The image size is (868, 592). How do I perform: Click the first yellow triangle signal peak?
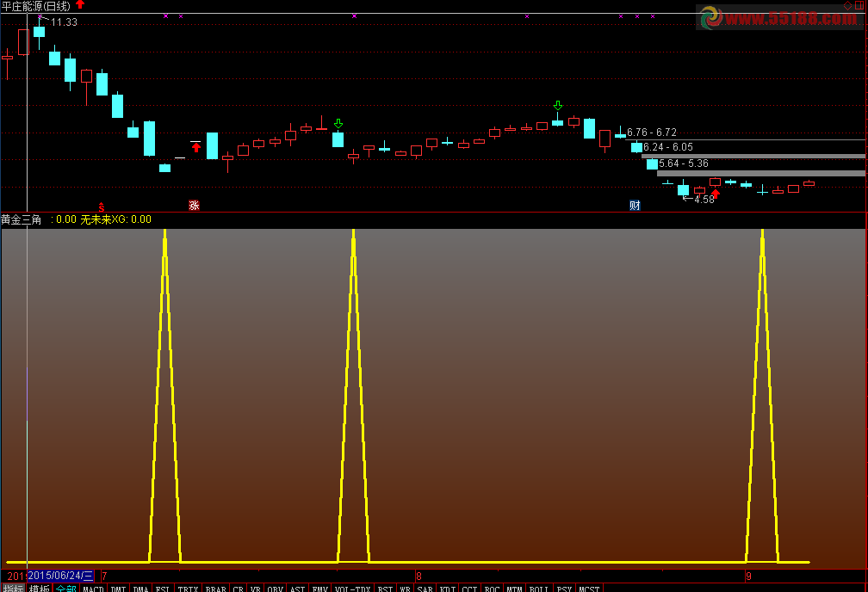165,396
